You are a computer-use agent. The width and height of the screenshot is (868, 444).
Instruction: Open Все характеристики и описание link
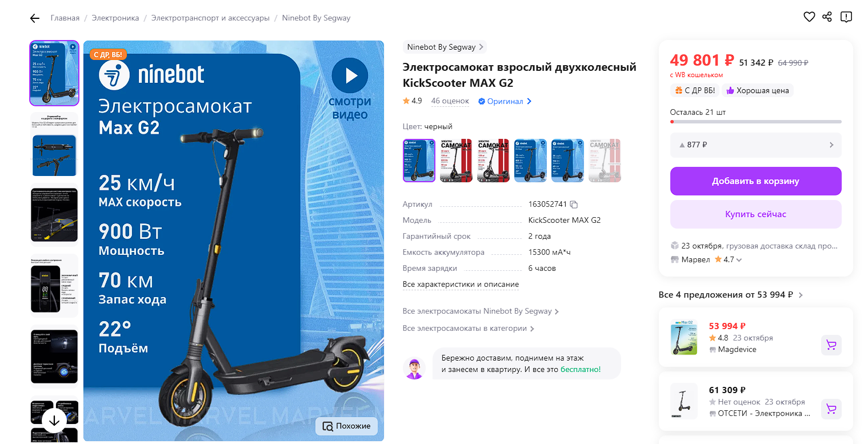click(461, 284)
